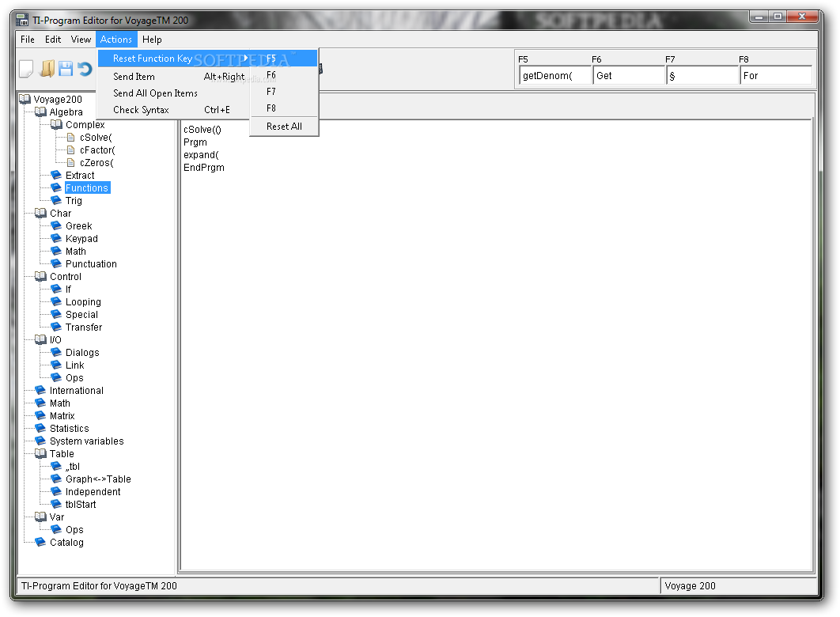
Task: Close the Actions menu
Action: click(x=116, y=39)
